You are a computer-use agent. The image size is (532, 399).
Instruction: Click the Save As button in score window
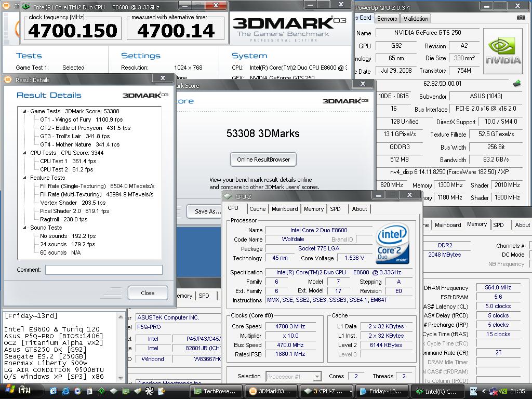[x=205, y=211]
